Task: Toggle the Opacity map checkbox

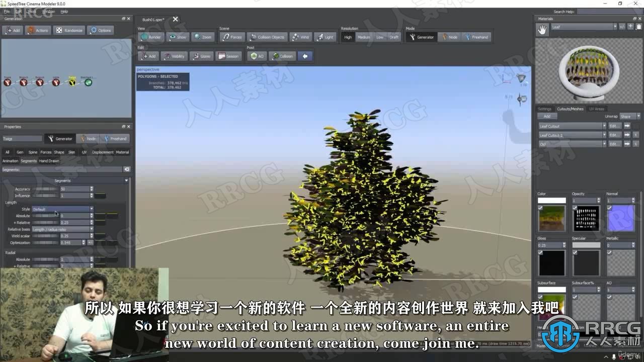Action: [575, 208]
